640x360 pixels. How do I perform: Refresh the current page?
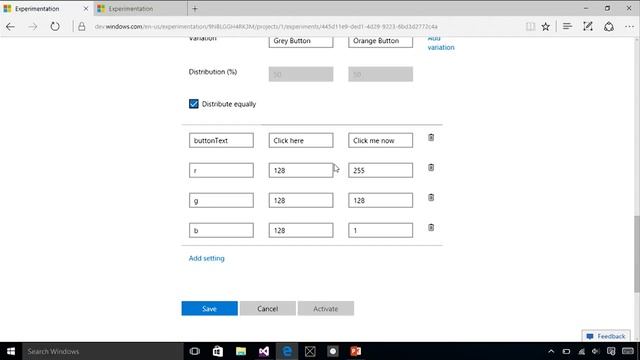coord(55,27)
